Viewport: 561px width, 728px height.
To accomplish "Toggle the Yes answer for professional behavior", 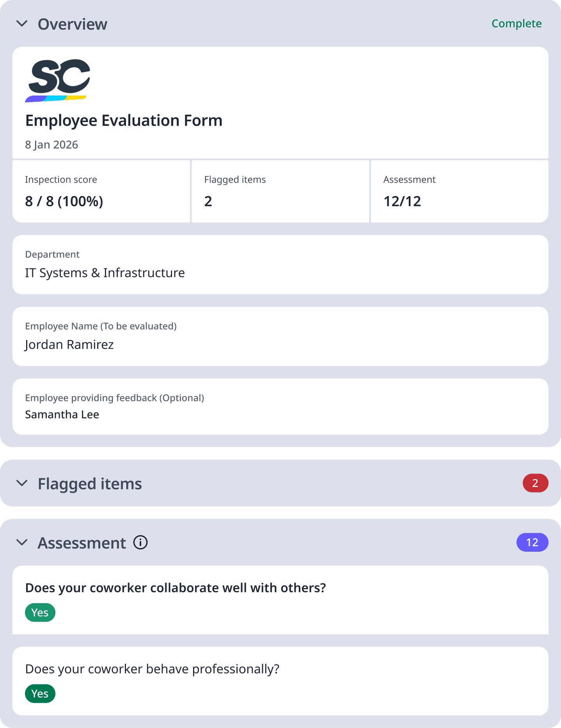I will tap(40, 693).
